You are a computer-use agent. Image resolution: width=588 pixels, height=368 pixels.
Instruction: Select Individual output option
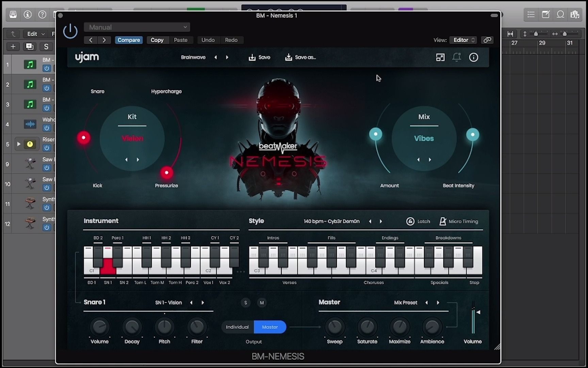pyautogui.click(x=238, y=327)
